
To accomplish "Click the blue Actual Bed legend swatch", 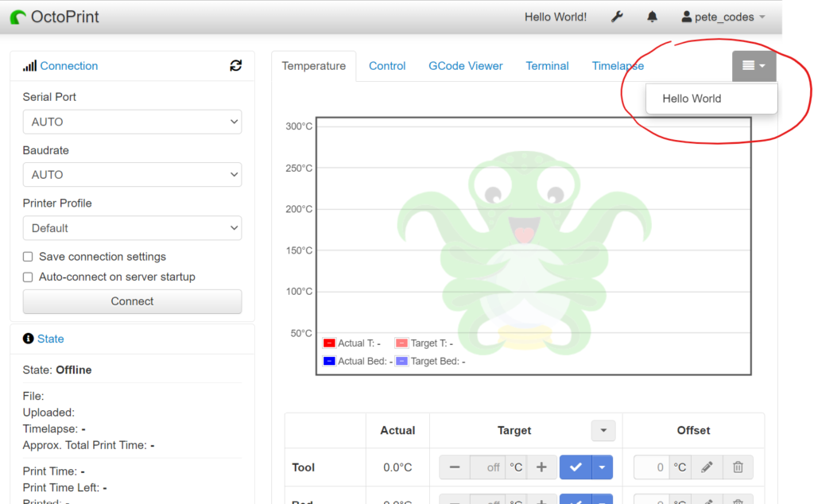I will pos(329,361).
